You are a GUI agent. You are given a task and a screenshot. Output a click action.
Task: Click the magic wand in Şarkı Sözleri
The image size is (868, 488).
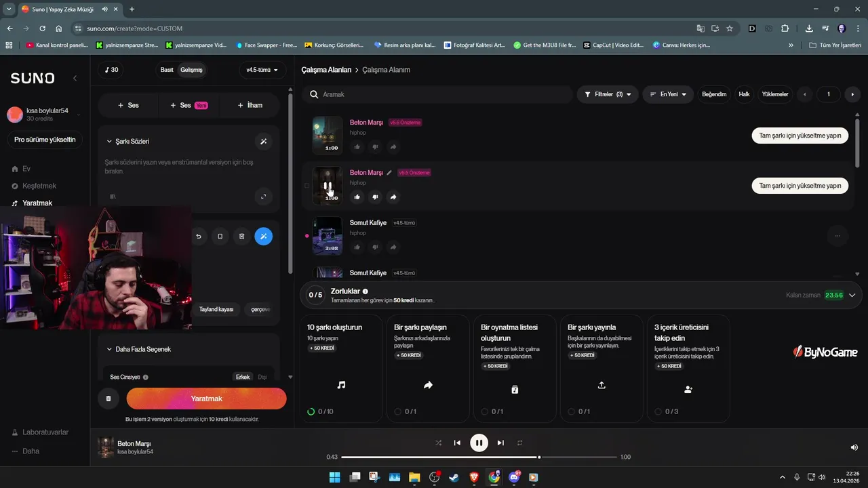coord(264,142)
